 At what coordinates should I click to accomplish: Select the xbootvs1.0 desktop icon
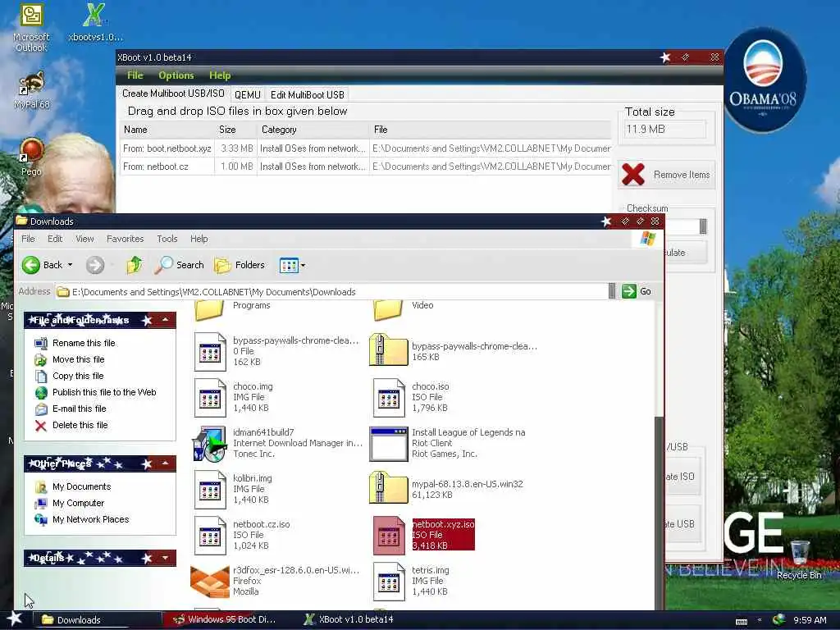[x=95, y=22]
